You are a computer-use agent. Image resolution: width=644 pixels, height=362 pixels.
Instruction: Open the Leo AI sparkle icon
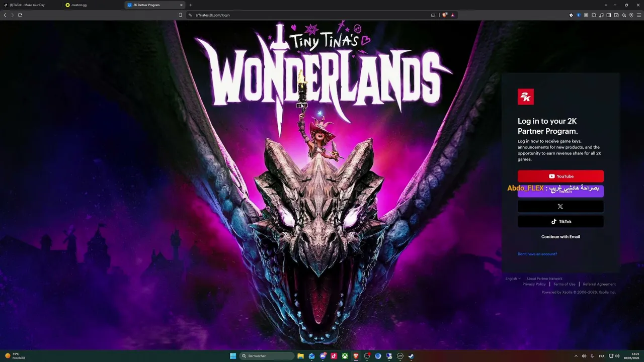coord(624,15)
